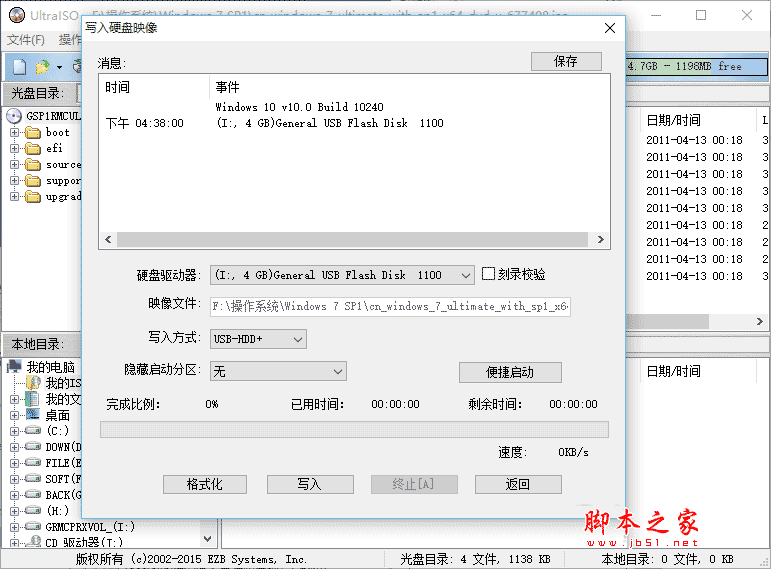
Task: Select the SOFT(F:) drive icon
Action: tap(33, 479)
